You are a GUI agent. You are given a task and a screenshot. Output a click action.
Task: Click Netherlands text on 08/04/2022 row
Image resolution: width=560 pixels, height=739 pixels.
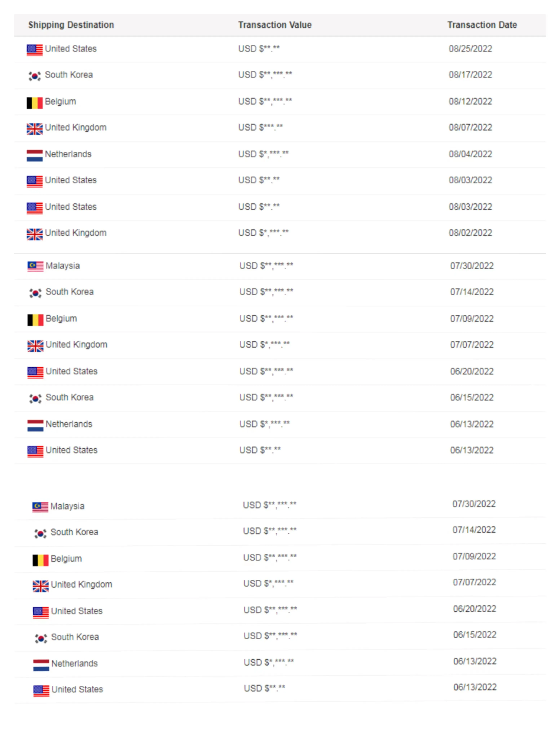tap(68, 154)
